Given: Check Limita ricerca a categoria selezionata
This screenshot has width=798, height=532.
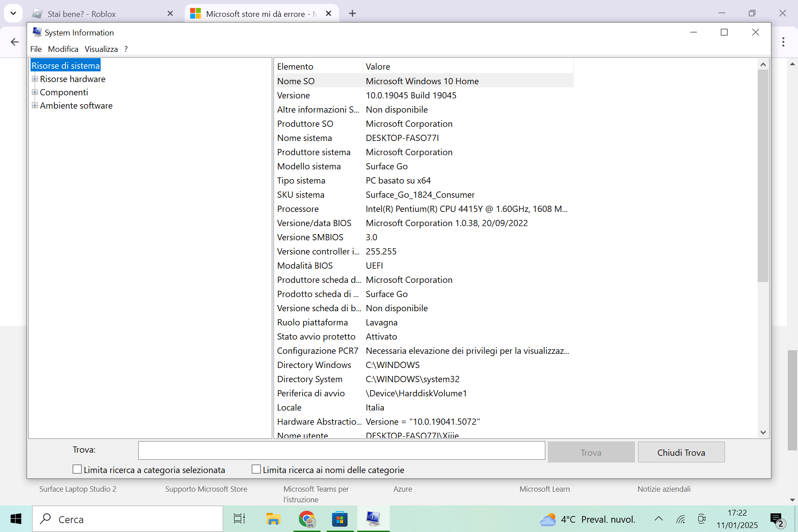Looking at the screenshot, I should tap(77, 469).
